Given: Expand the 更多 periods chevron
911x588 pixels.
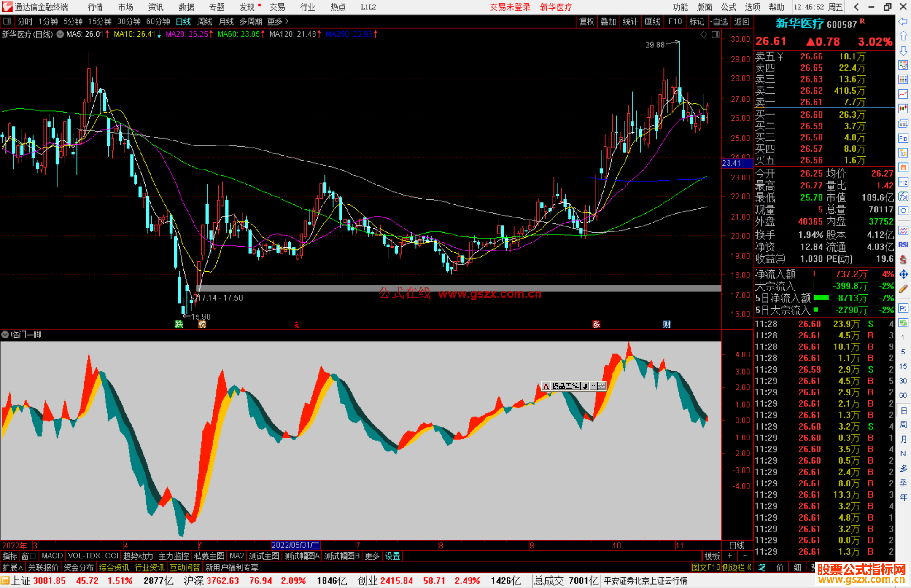Looking at the screenshot, I should coord(287,21).
